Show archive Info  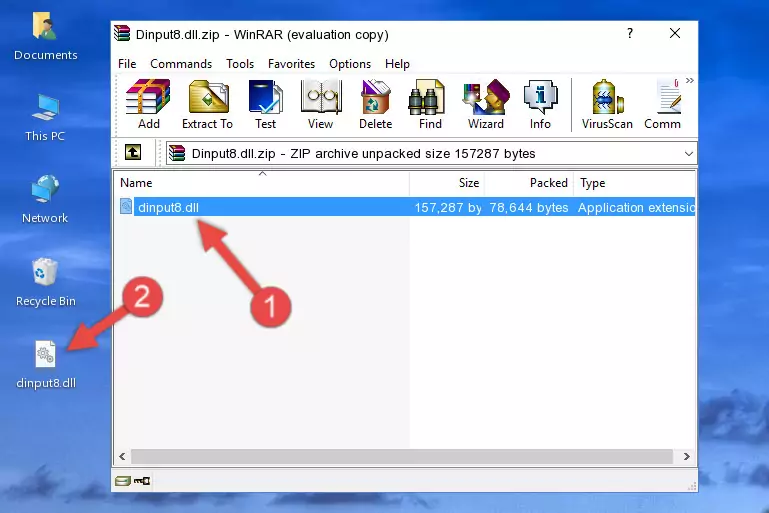pos(540,104)
